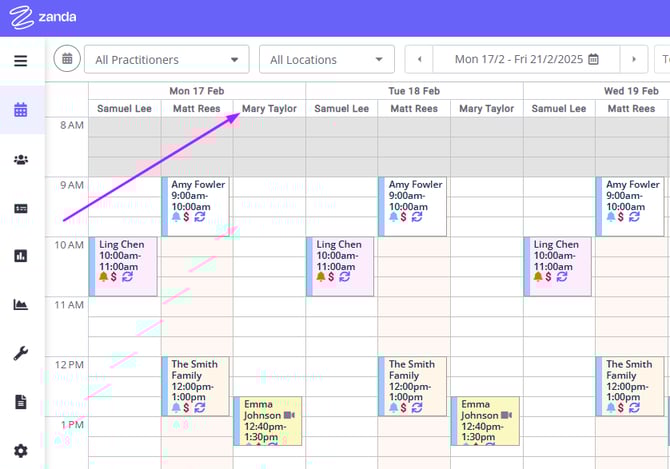
Task: Click the round calendar picker button
Action: click(67, 59)
